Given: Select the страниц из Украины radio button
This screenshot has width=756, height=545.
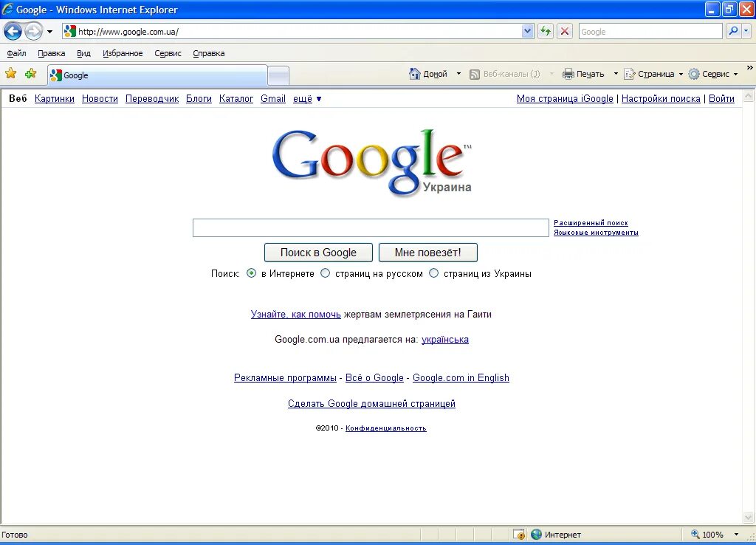Looking at the screenshot, I should click(x=434, y=273).
